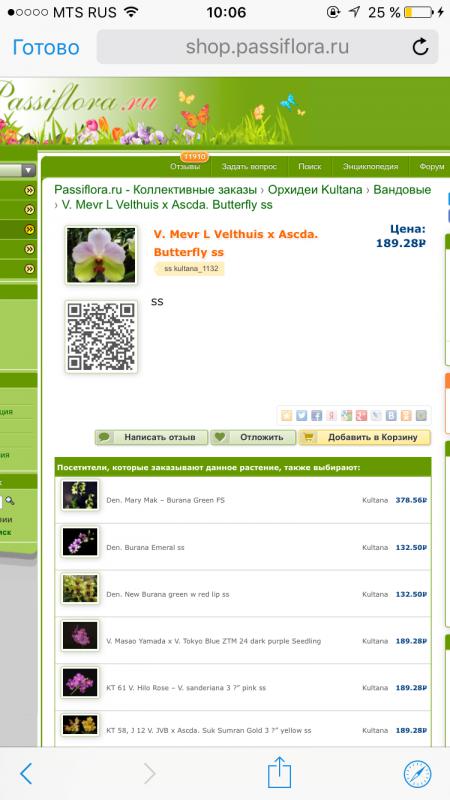Viewport: 450px width, 800px height.
Task: Enlarge the main orchid product photo
Action: 101,255
